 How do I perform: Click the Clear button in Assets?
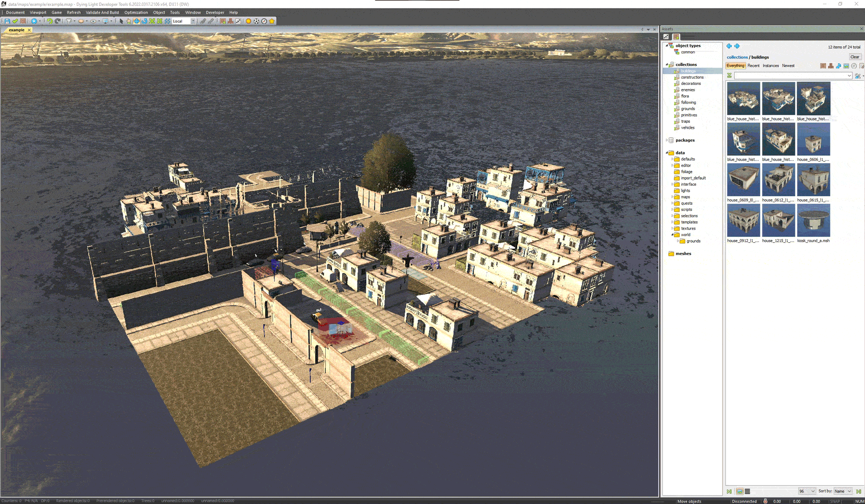[x=854, y=57]
